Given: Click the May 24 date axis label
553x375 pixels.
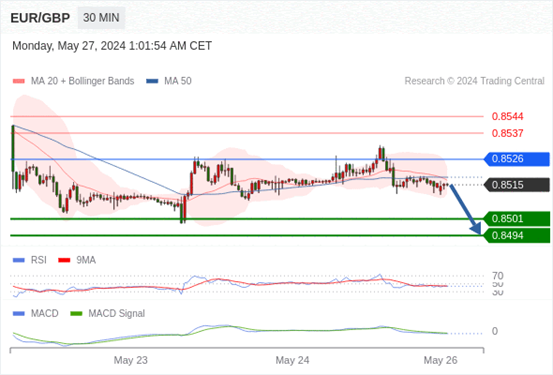Looking at the screenshot, I should [x=292, y=360].
